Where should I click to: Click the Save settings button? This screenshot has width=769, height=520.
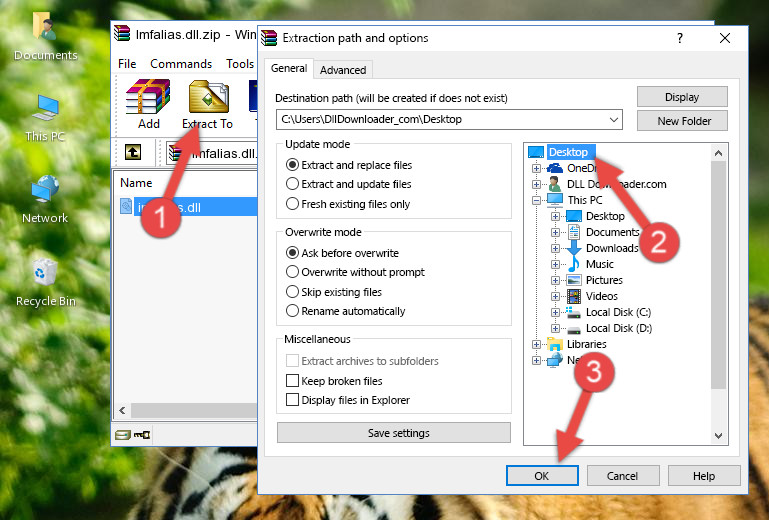click(x=393, y=433)
